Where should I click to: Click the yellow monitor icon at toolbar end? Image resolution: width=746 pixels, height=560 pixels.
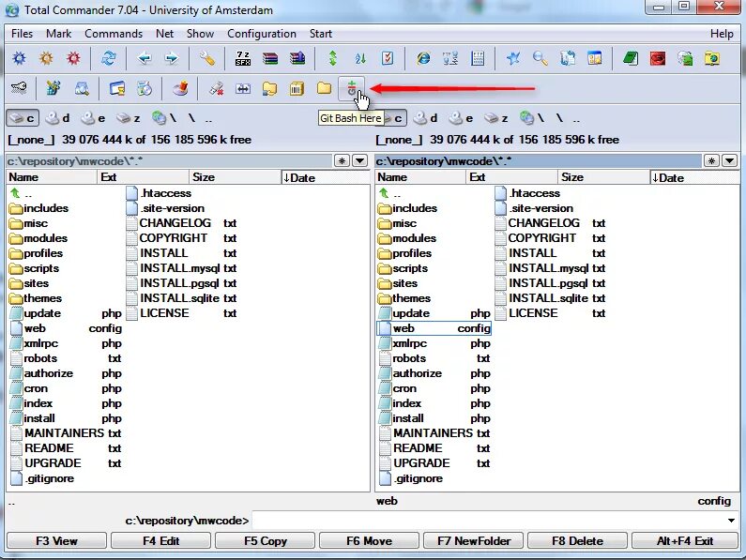click(x=711, y=58)
